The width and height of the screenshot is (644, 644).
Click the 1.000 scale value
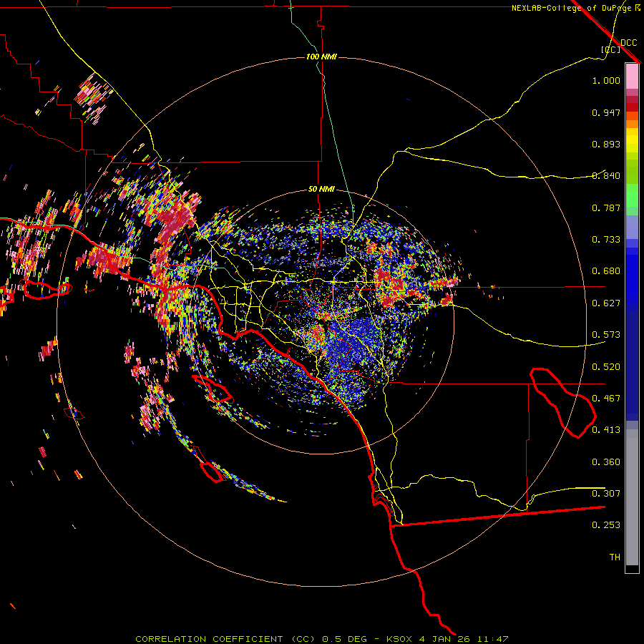(x=606, y=80)
